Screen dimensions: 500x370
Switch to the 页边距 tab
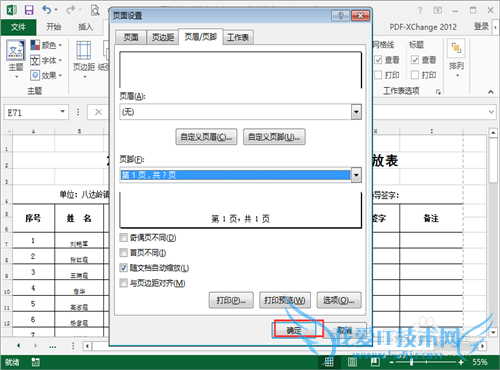(163, 37)
